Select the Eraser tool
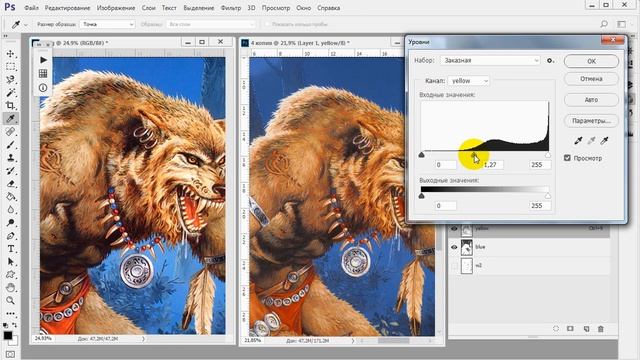 point(11,184)
